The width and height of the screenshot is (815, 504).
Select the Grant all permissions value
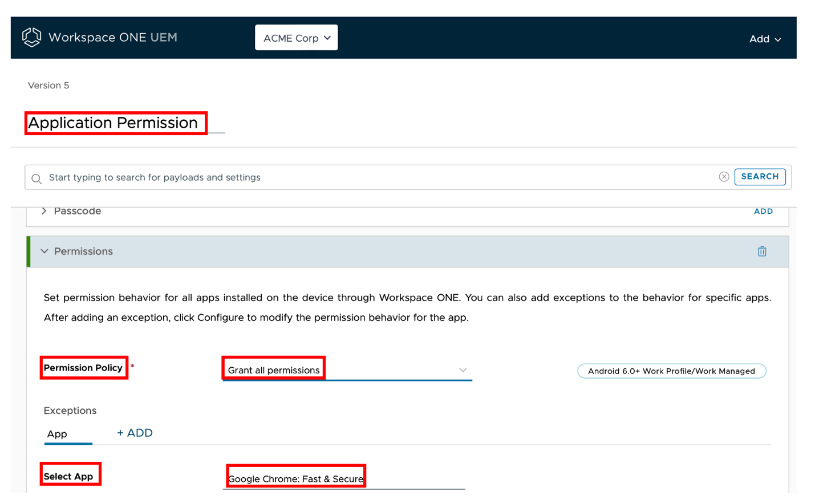273,369
